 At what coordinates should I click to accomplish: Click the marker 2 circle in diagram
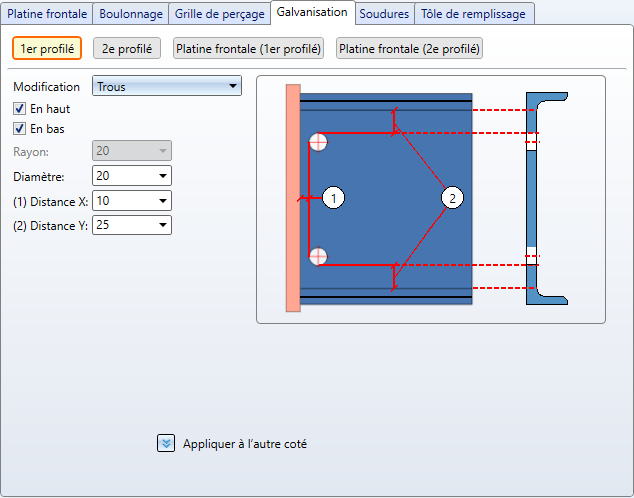(452, 198)
